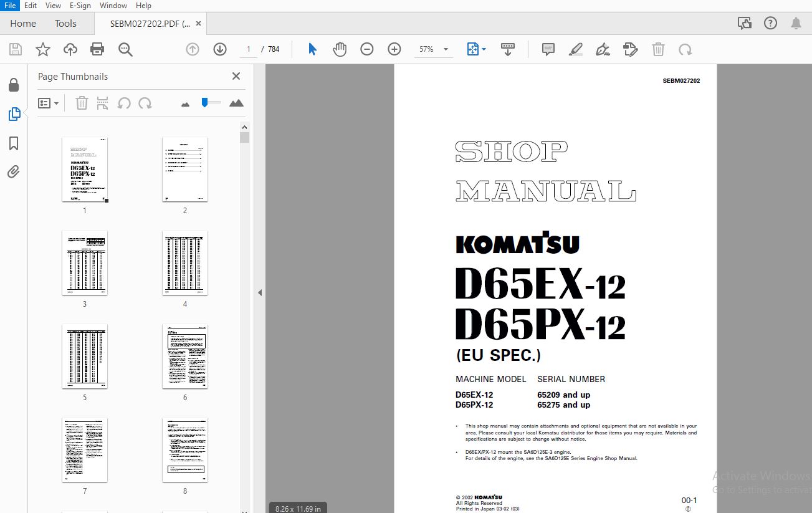
Task: Zoom in with plus button
Action: [x=394, y=49]
